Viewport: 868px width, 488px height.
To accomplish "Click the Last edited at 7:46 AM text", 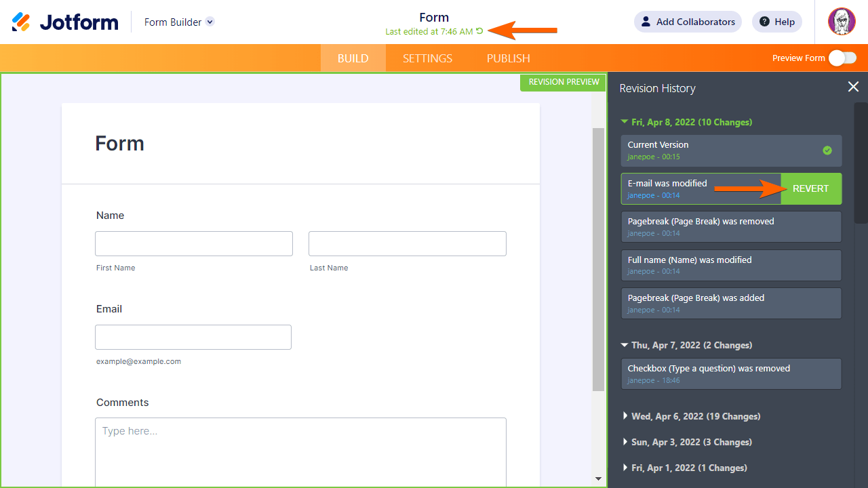I will pyautogui.click(x=429, y=32).
